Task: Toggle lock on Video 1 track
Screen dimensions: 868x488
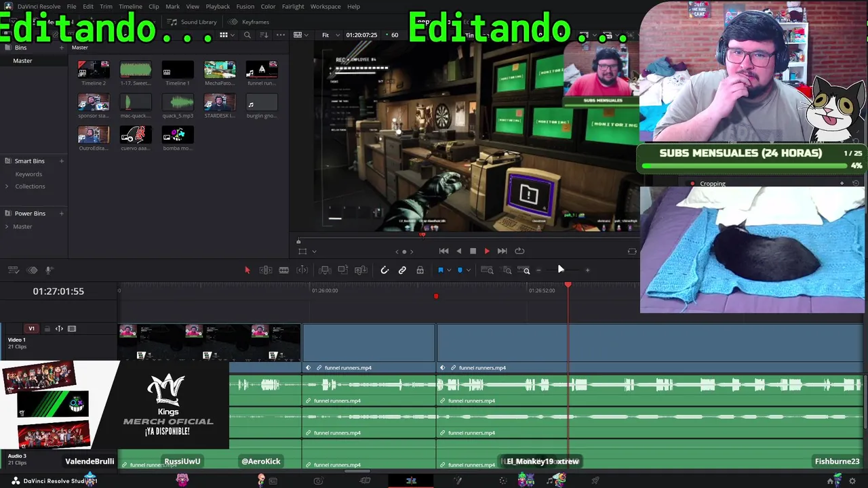Action: click(47, 329)
